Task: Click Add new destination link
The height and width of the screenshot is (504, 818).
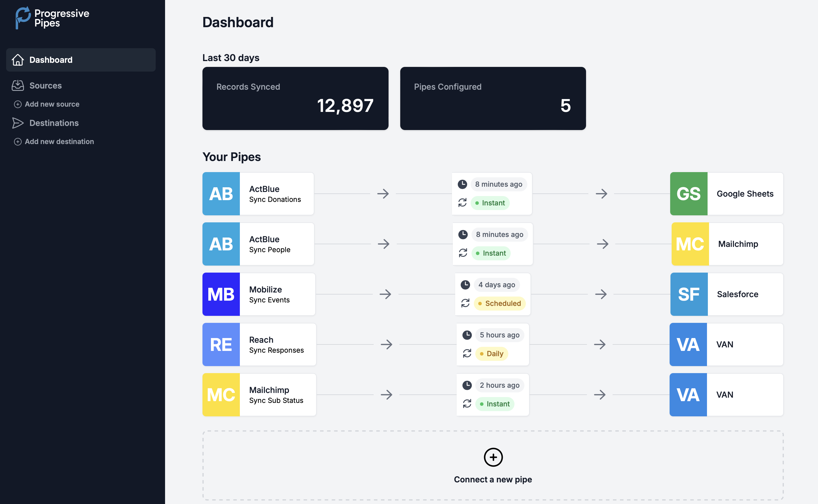Action: point(59,142)
